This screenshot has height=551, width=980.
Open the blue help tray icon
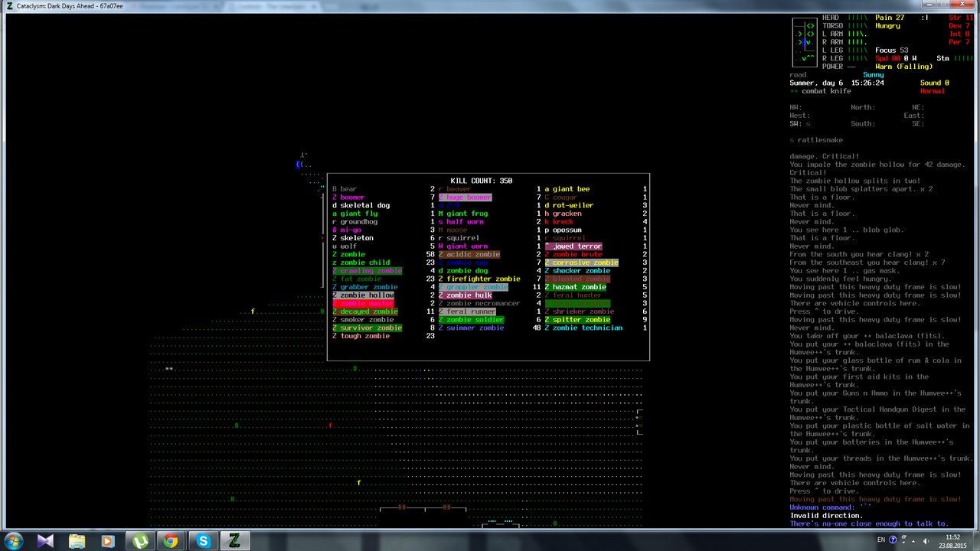(892, 541)
